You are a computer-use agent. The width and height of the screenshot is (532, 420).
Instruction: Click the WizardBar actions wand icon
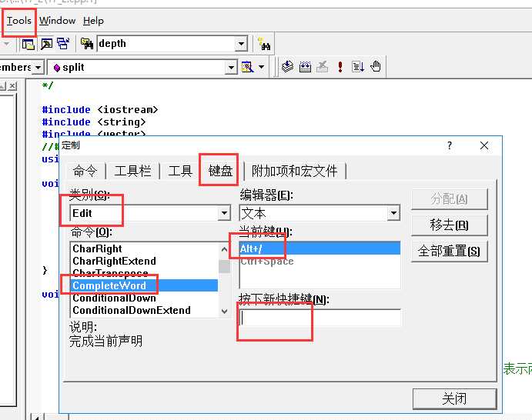(247, 67)
